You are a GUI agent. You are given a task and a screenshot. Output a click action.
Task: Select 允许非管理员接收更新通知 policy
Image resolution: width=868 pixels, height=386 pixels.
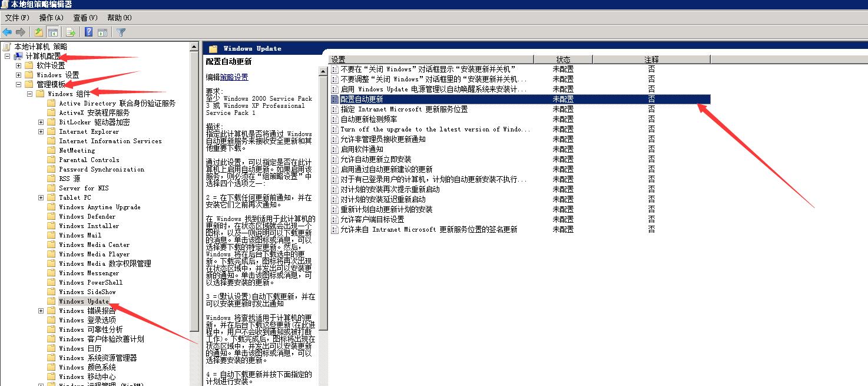point(383,139)
